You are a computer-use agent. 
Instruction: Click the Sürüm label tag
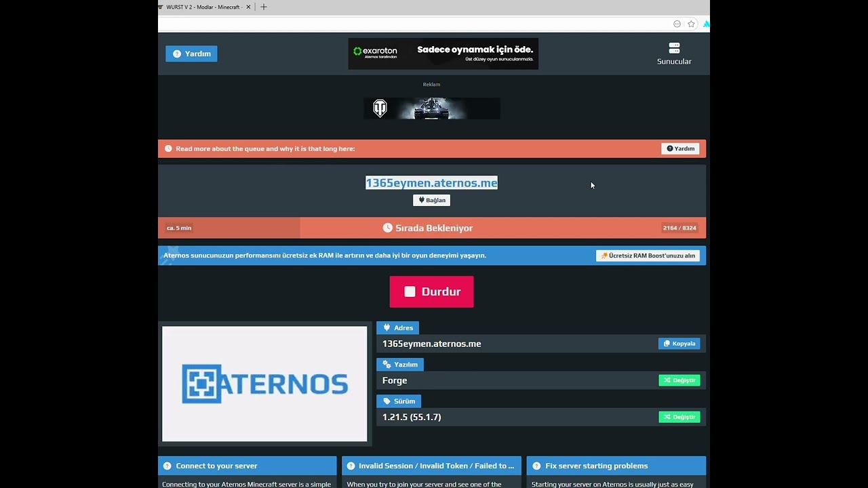pyautogui.click(x=399, y=401)
